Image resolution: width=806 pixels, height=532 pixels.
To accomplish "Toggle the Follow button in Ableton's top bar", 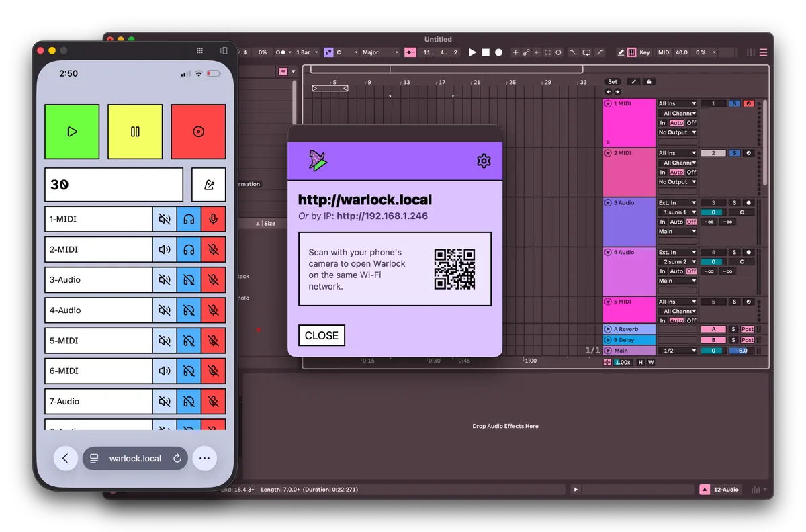I will [410, 52].
